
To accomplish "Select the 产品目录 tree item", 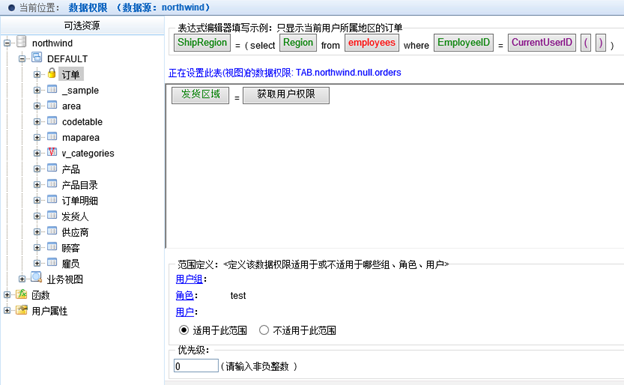I will 80,185.
